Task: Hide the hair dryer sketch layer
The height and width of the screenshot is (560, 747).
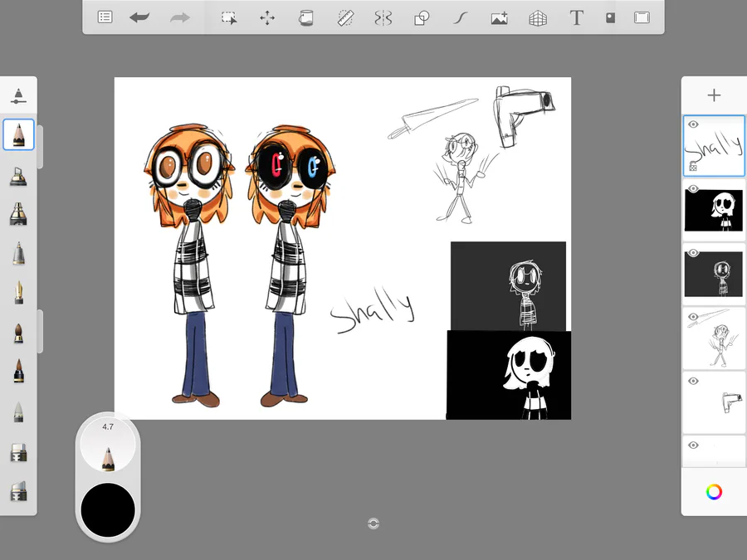Action: 693,381
